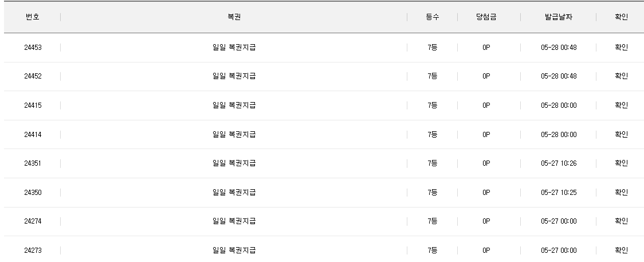
Task: Click 확인 link for ticket 24453
Action: (621, 47)
